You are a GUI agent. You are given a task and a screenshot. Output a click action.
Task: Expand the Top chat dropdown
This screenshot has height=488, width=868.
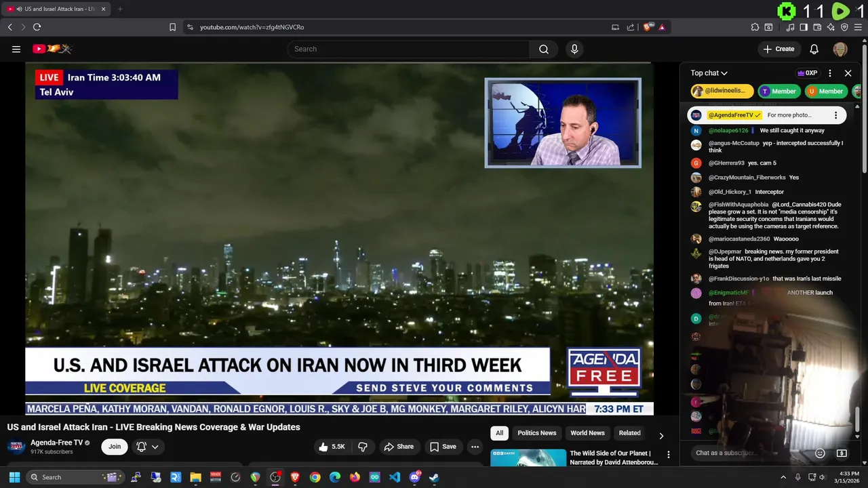[709, 73]
